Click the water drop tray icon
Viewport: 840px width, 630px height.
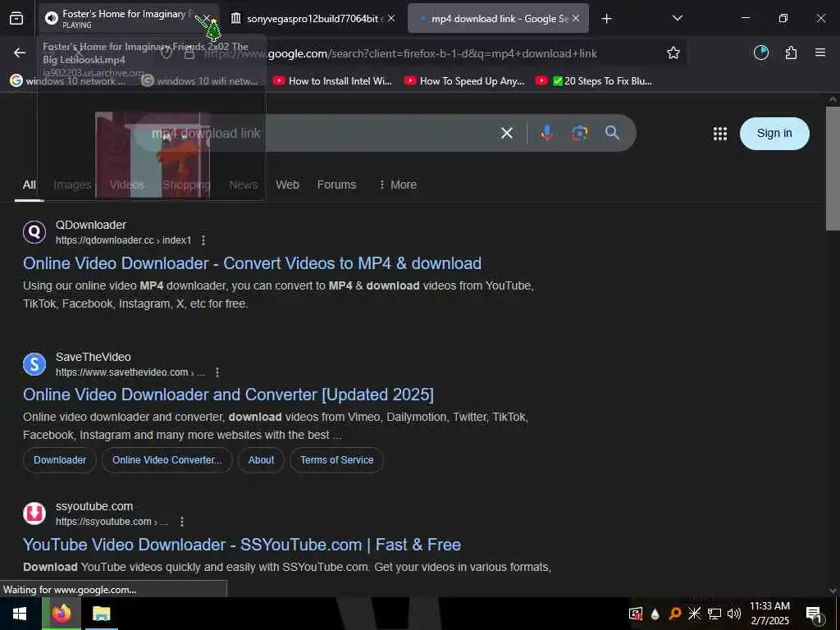(x=655, y=614)
